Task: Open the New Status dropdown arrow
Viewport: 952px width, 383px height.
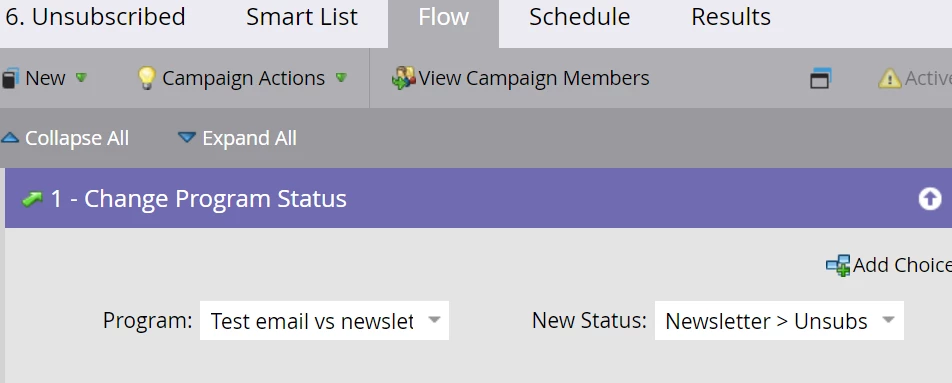Action: (888, 320)
